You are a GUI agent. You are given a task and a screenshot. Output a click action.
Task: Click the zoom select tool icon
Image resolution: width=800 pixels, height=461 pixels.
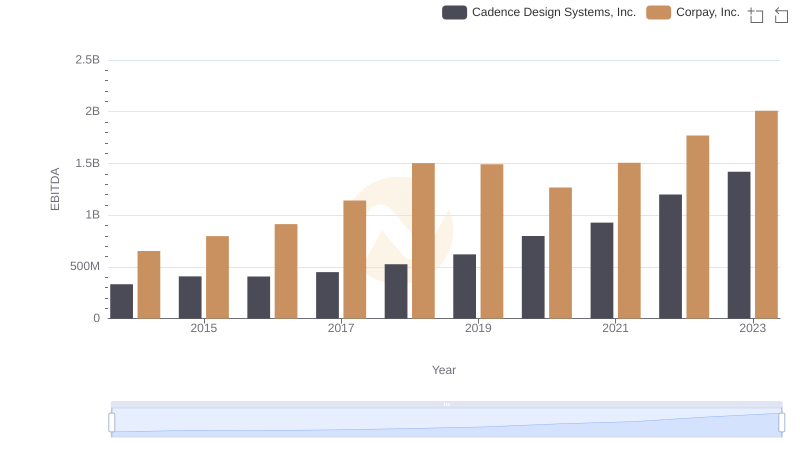(x=756, y=15)
